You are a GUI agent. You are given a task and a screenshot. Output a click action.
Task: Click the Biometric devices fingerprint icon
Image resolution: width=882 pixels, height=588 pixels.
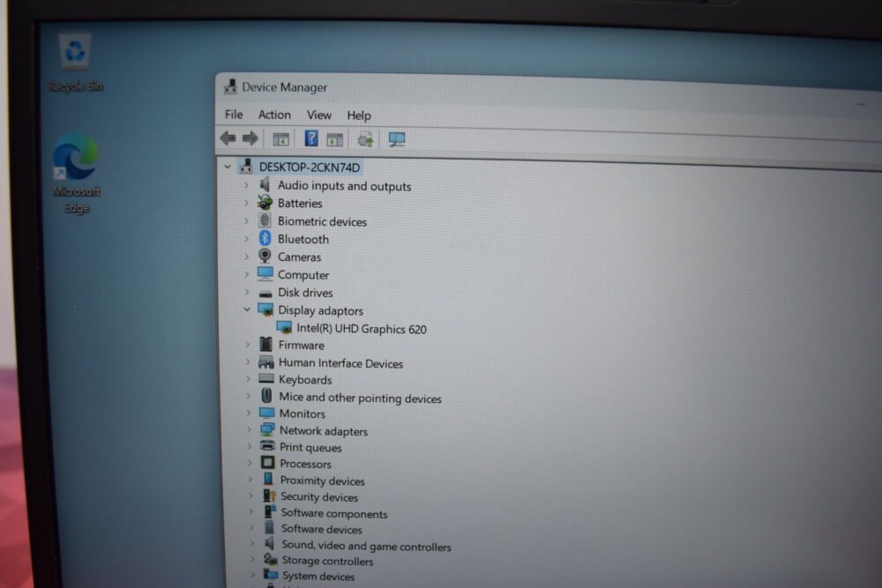tap(265, 220)
